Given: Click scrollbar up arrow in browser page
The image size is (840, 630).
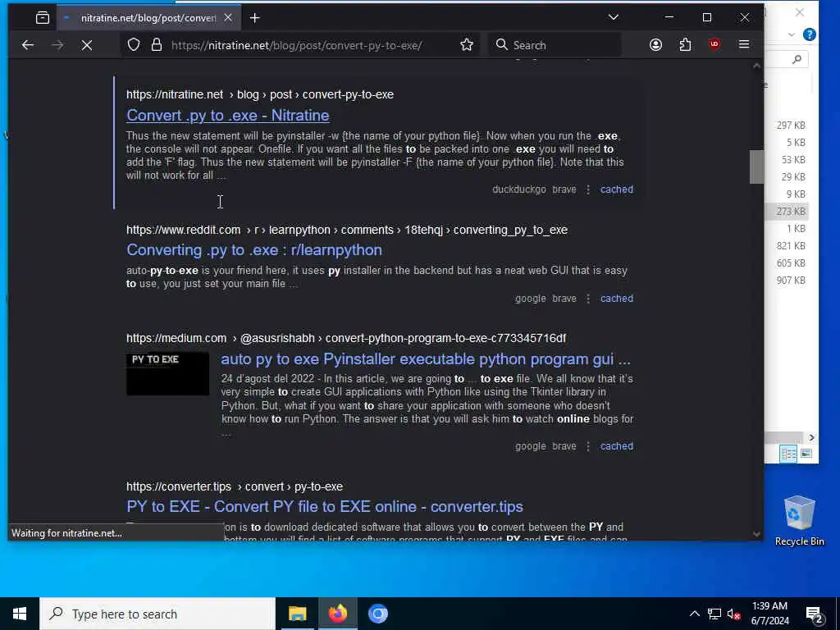Looking at the screenshot, I should [x=756, y=66].
